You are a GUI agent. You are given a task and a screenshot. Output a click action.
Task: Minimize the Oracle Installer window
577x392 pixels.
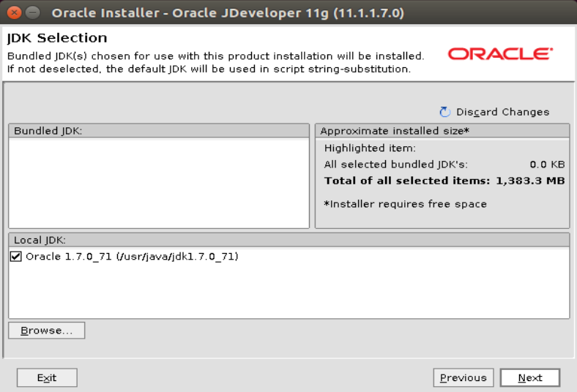[33, 13]
